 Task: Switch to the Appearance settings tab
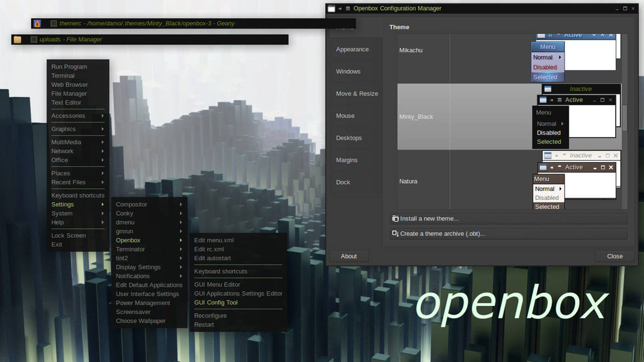[352, 49]
